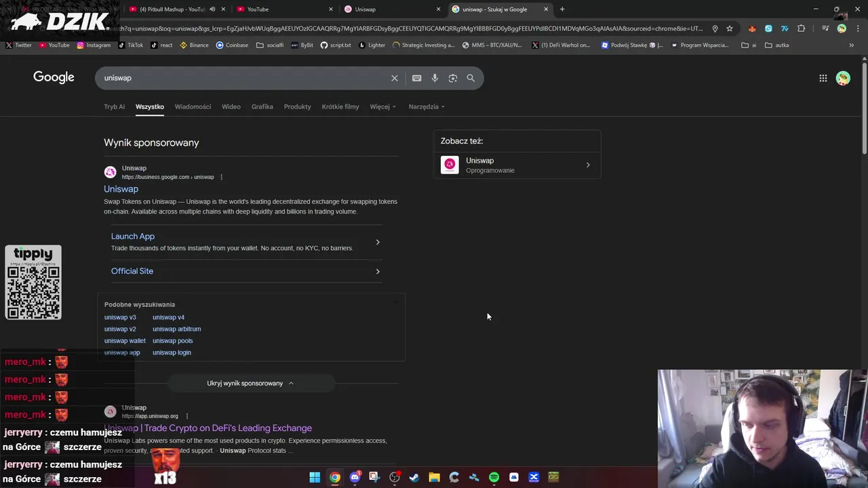Open the ai bookmarks folder
Viewport: 868px width, 488px height.
[x=749, y=45]
